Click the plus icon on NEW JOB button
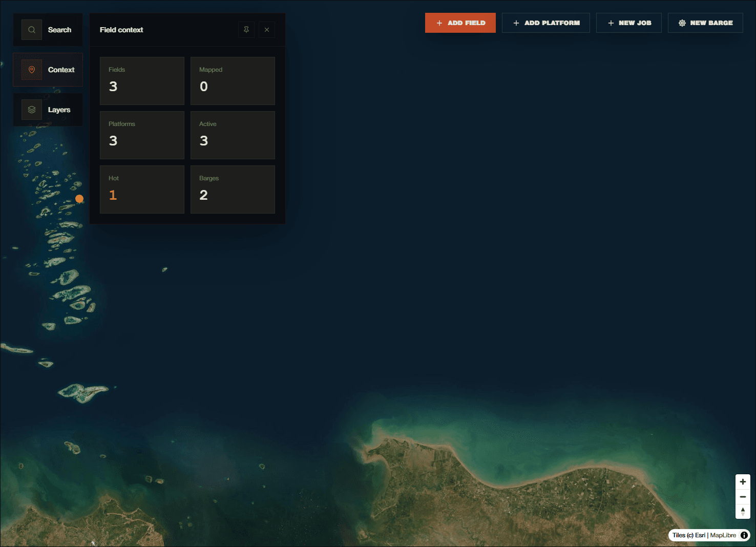Screen dimensions: 756x547 click(x=610, y=23)
